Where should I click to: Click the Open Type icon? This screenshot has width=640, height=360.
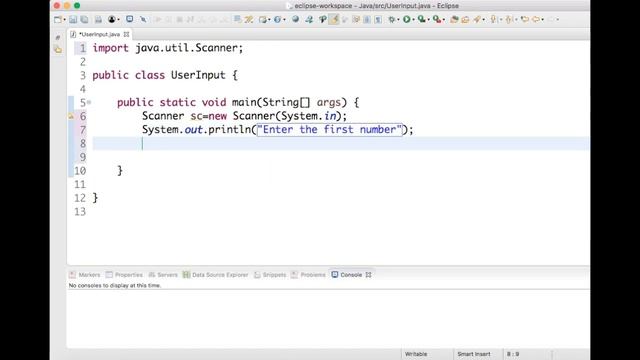click(x=454, y=19)
